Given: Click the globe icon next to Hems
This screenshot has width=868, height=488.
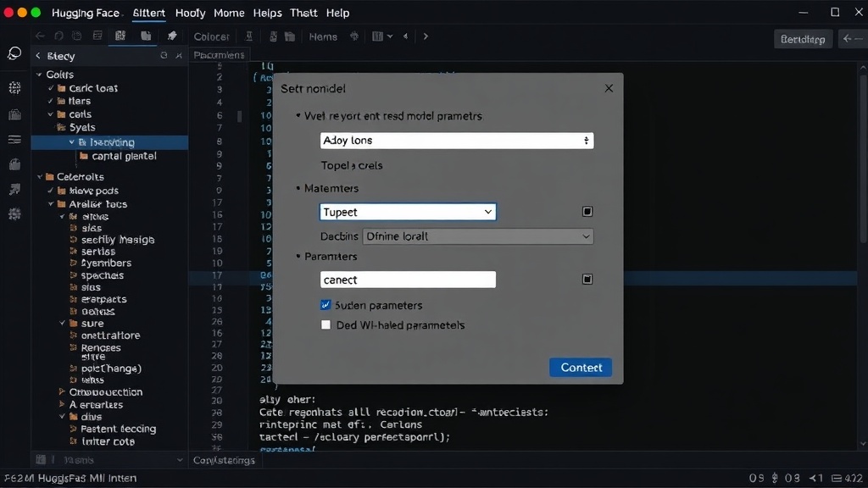Looking at the screenshot, I should [x=354, y=36].
